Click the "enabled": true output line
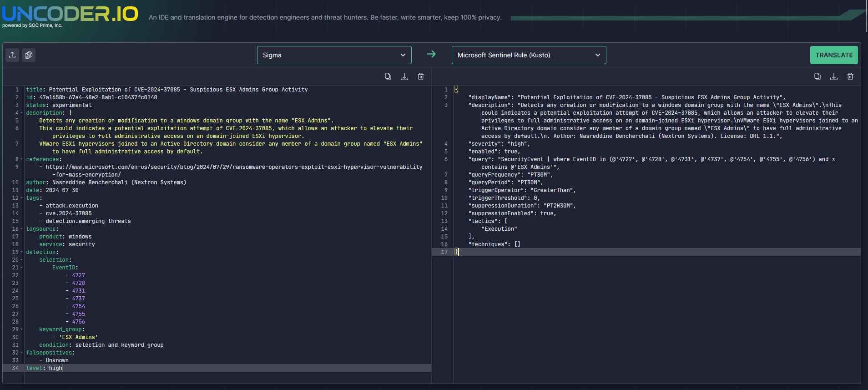Viewport: 868px width, 390px height. [x=495, y=152]
